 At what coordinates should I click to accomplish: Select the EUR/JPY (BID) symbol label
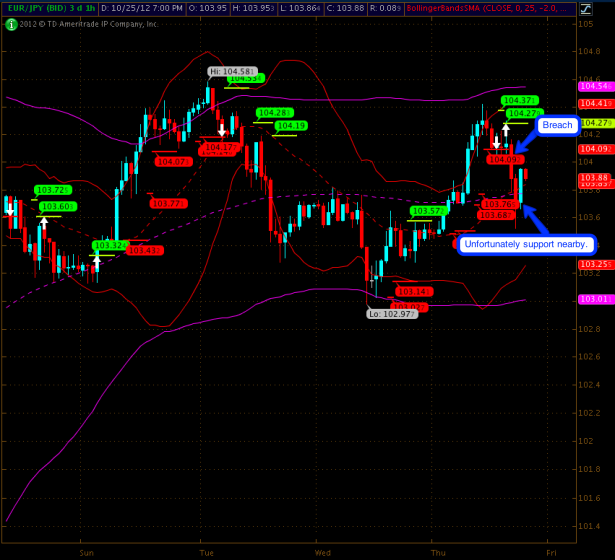tap(32, 7)
